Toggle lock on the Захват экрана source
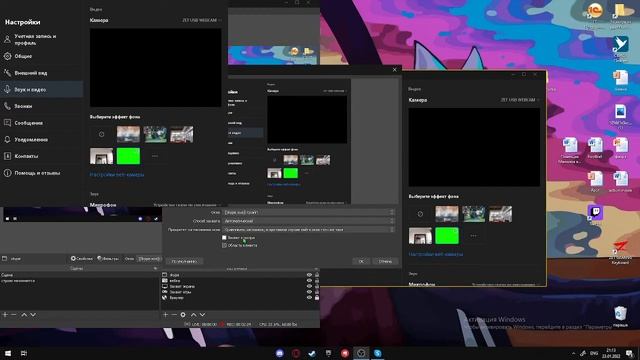The width and height of the screenshot is (640, 360). (x=317, y=287)
